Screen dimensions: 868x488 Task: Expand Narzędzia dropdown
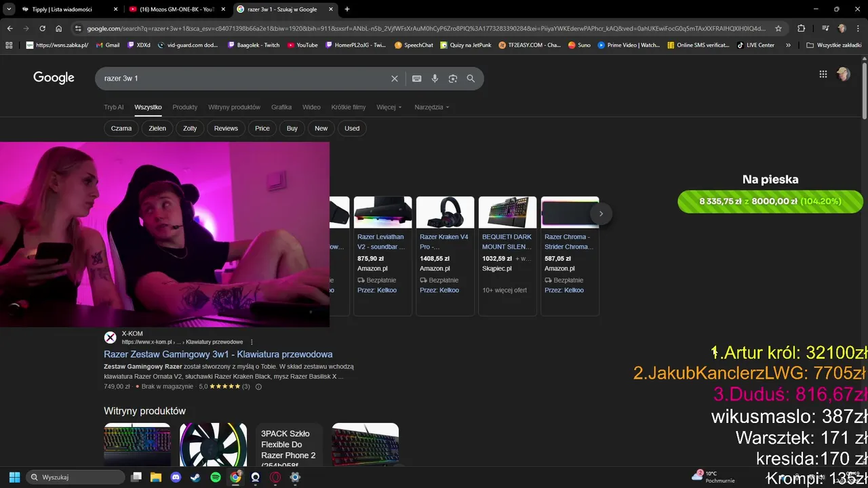pyautogui.click(x=432, y=107)
